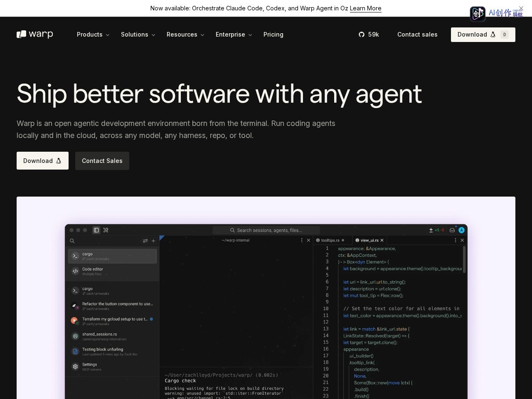
Task: Click the AI创作 badge icon at top right
Action: [478, 14]
